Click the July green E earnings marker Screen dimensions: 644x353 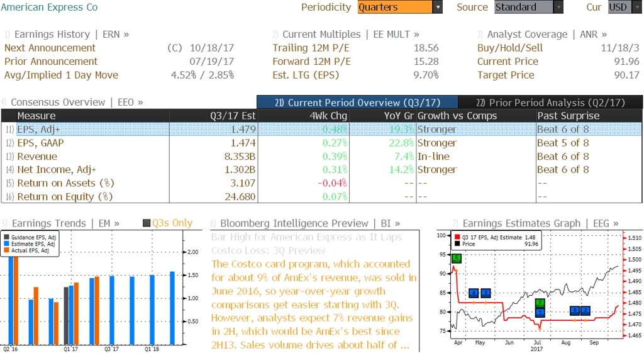[x=540, y=303]
